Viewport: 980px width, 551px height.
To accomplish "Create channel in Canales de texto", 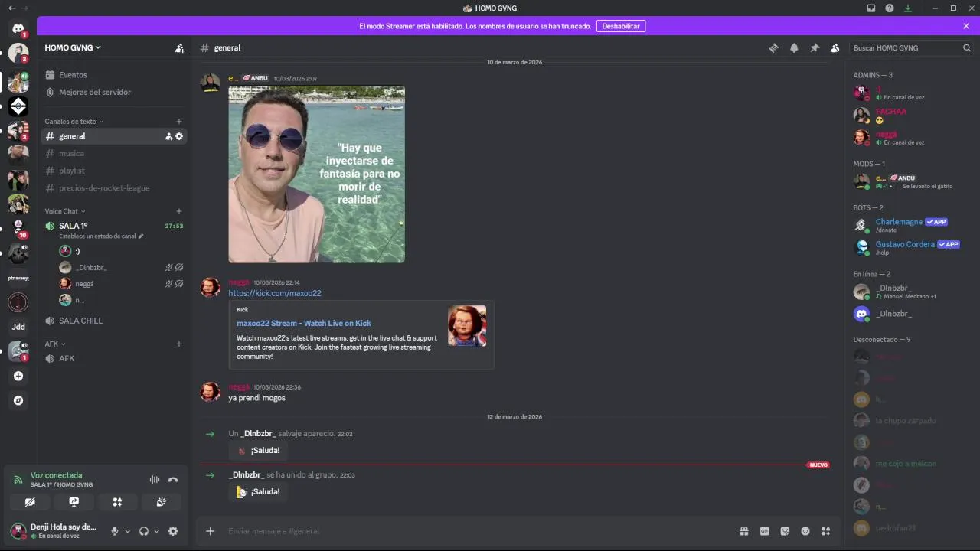I will pos(179,122).
